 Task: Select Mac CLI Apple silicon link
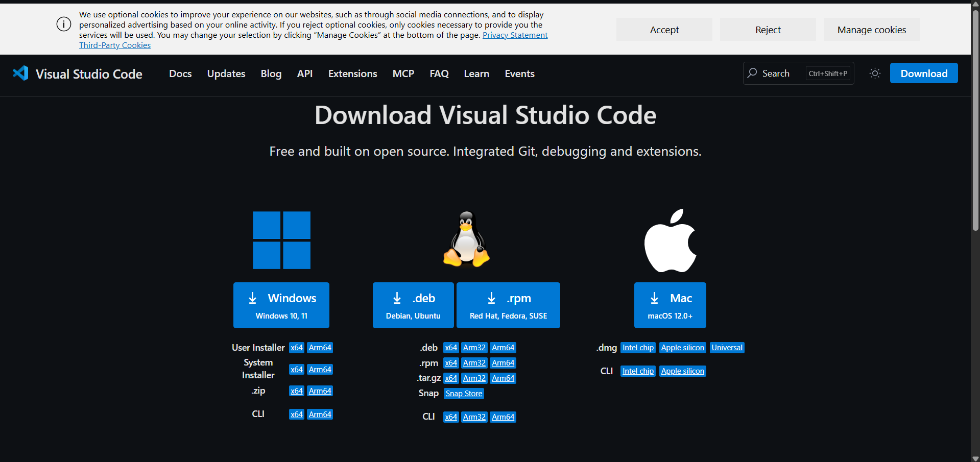683,371
